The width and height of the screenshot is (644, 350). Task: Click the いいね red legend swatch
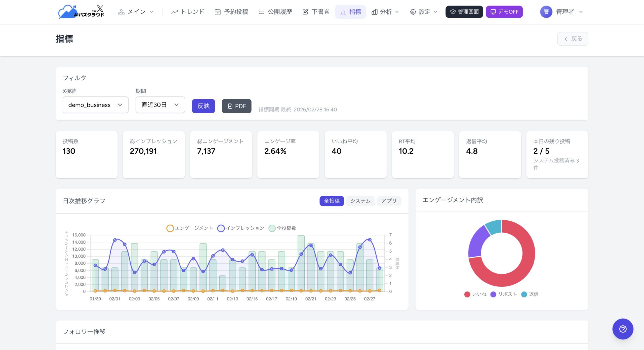pyautogui.click(x=467, y=294)
